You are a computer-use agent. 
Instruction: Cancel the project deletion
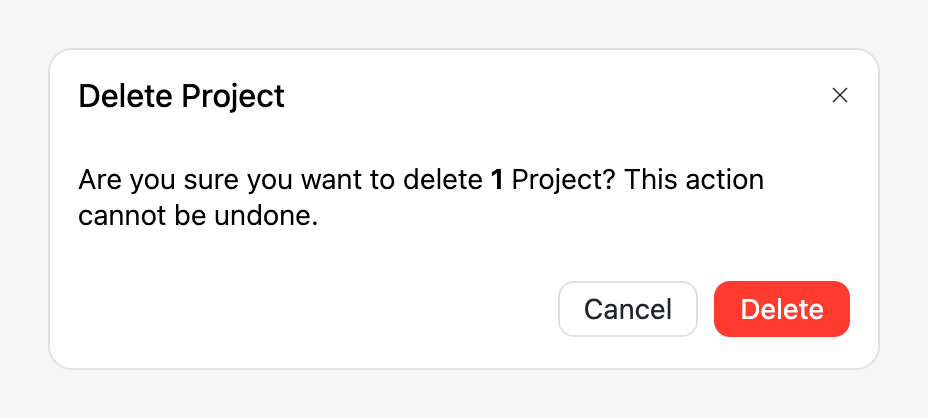pos(627,309)
